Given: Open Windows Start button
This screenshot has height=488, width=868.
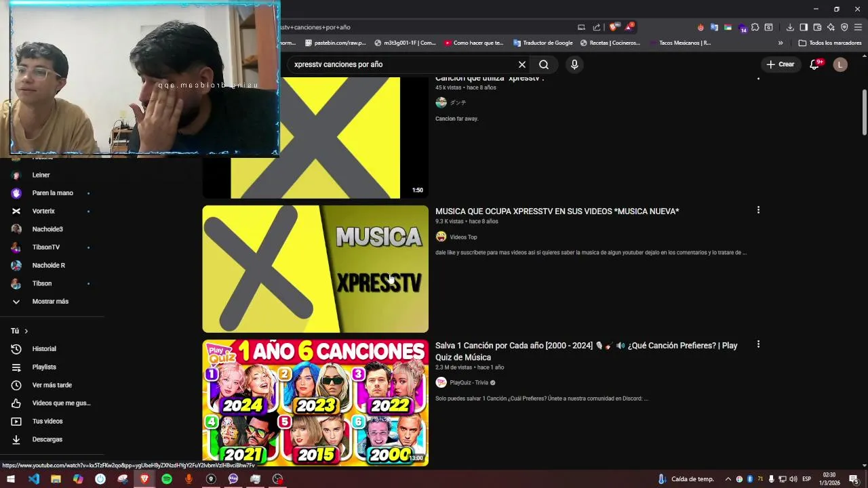Looking at the screenshot, I should click(10, 479).
